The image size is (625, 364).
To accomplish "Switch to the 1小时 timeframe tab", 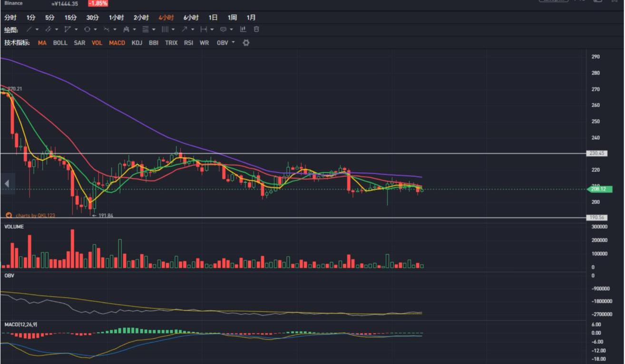I will point(116,18).
